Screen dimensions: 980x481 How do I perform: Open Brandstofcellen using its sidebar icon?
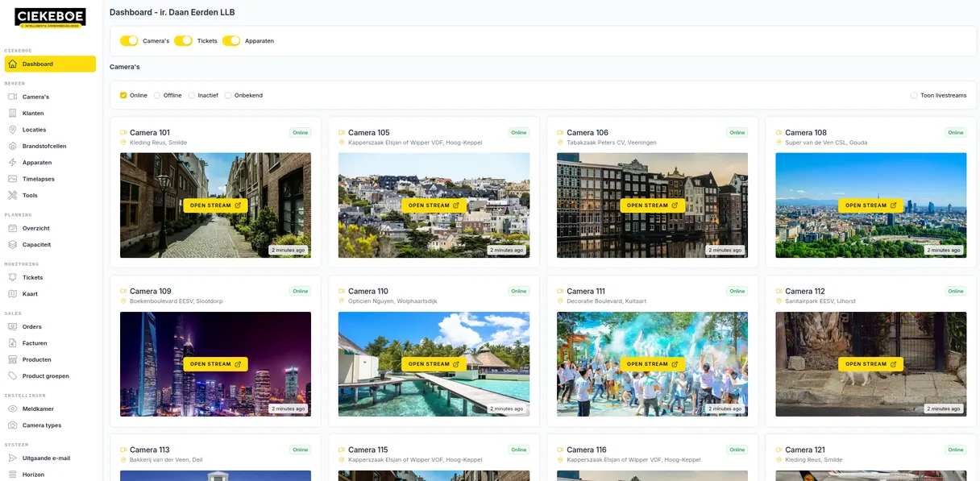tap(13, 146)
